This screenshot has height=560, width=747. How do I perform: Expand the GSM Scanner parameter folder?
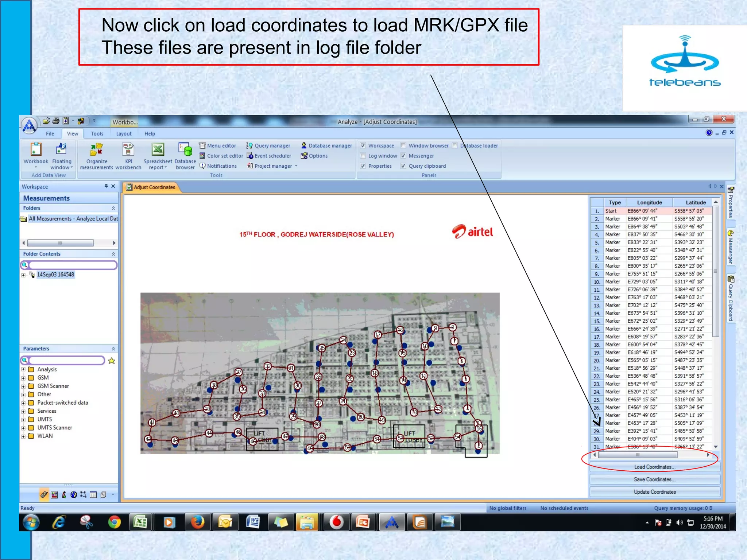23,386
